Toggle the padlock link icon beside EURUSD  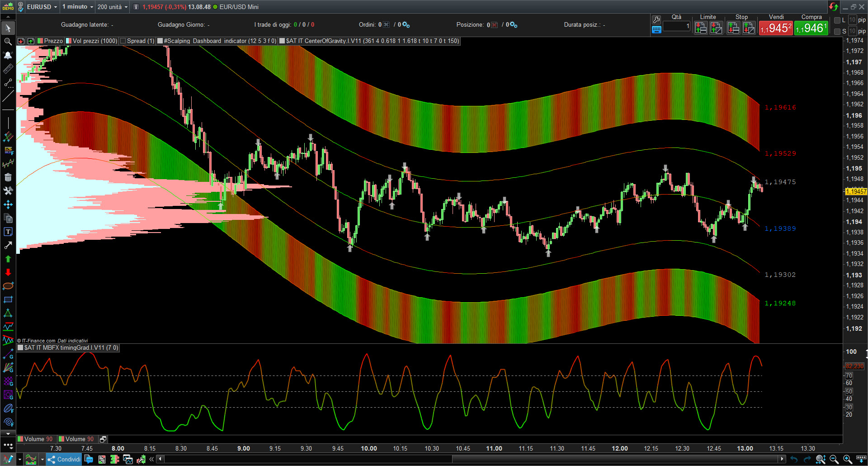point(20,7)
